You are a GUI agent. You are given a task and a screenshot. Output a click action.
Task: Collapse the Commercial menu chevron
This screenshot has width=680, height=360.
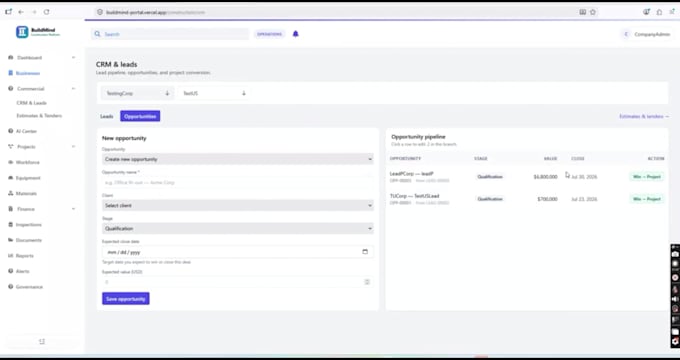point(73,88)
